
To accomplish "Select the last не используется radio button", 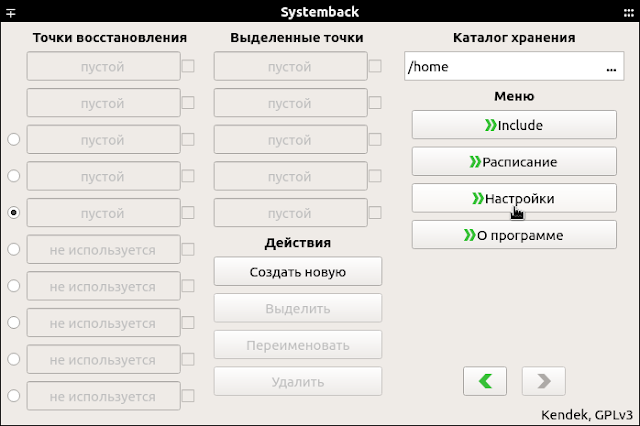I will (x=13, y=396).
